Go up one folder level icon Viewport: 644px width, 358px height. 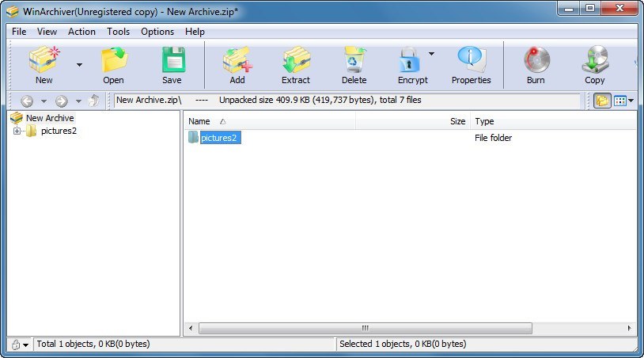tap(94, 101)
